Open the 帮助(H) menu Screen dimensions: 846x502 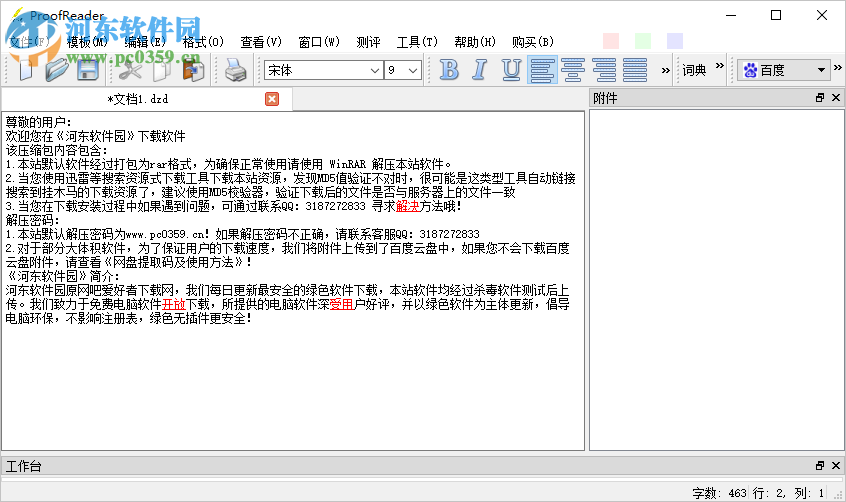[x=475, y=42]
